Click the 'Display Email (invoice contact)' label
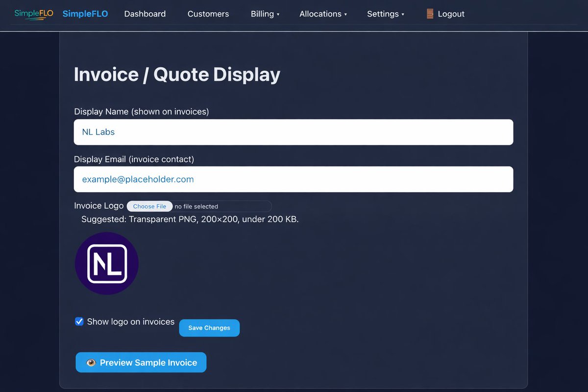Image resolution: width=588 pixels, height=392 pixels. click(x=134, y=159)
